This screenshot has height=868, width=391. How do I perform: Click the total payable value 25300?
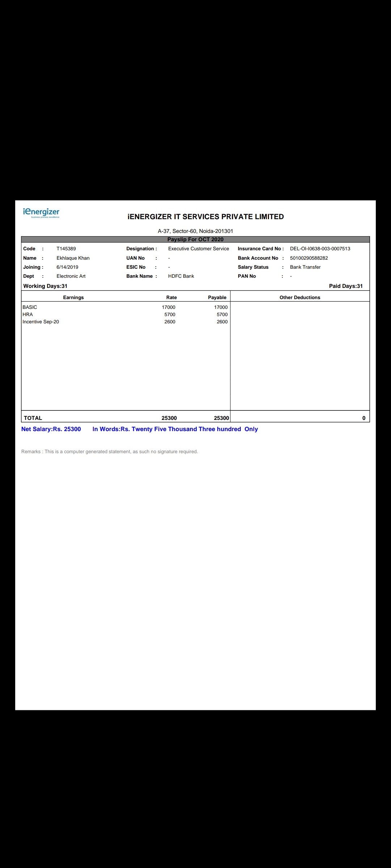coord(222,418)
